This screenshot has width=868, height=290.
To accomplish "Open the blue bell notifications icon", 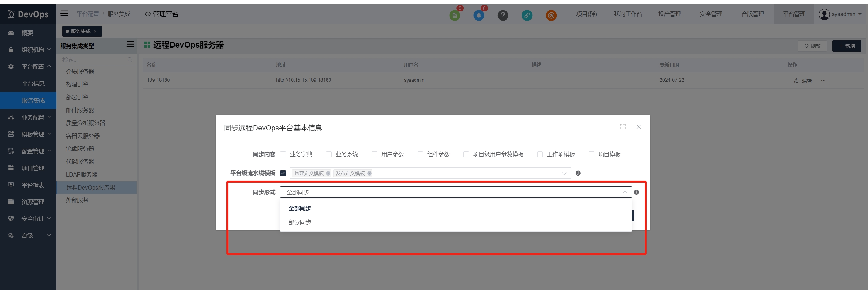I will pos(478,15).
